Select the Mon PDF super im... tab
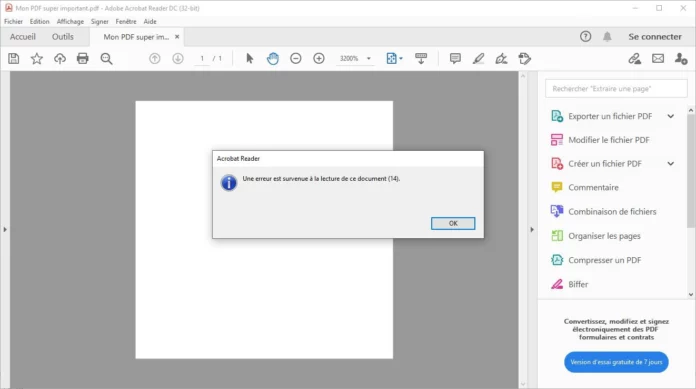Viewport: 696px width, 389px height. 136,37
